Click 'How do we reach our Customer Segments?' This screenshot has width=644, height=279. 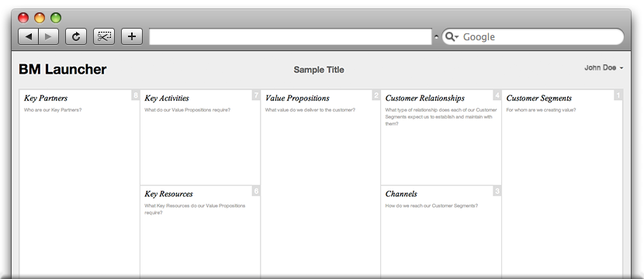(x=431, y=205)
